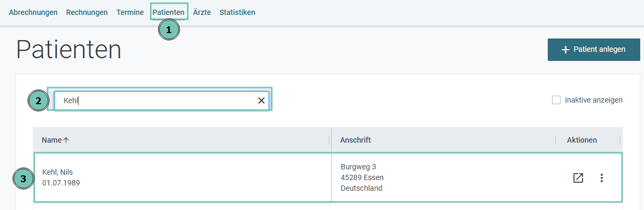Click into the search field containing Kehl
Image resolution: width=644 pixels, height=210 pixels.
162,100
